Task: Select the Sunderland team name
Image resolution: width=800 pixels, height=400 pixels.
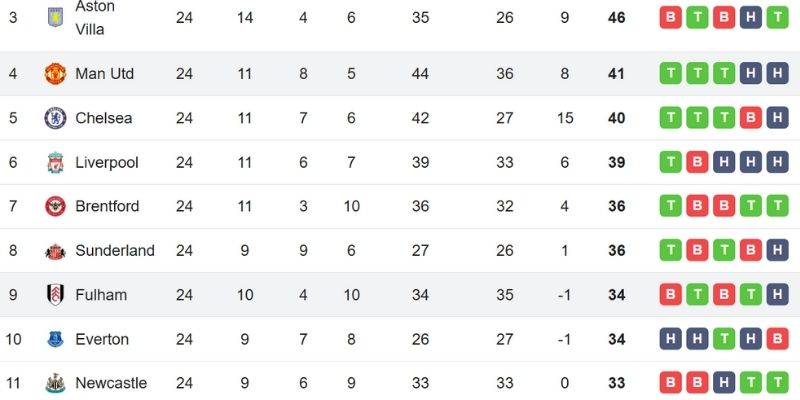Action: [x=115, y=251]
